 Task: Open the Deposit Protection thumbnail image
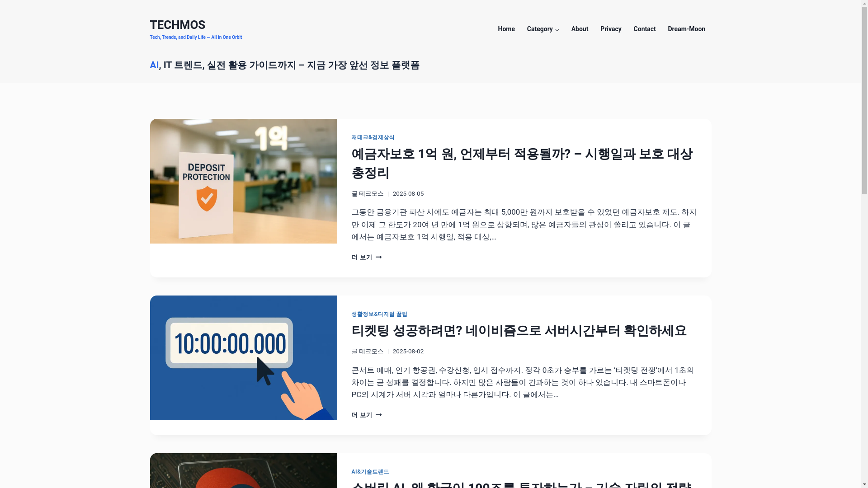[243, 181]
